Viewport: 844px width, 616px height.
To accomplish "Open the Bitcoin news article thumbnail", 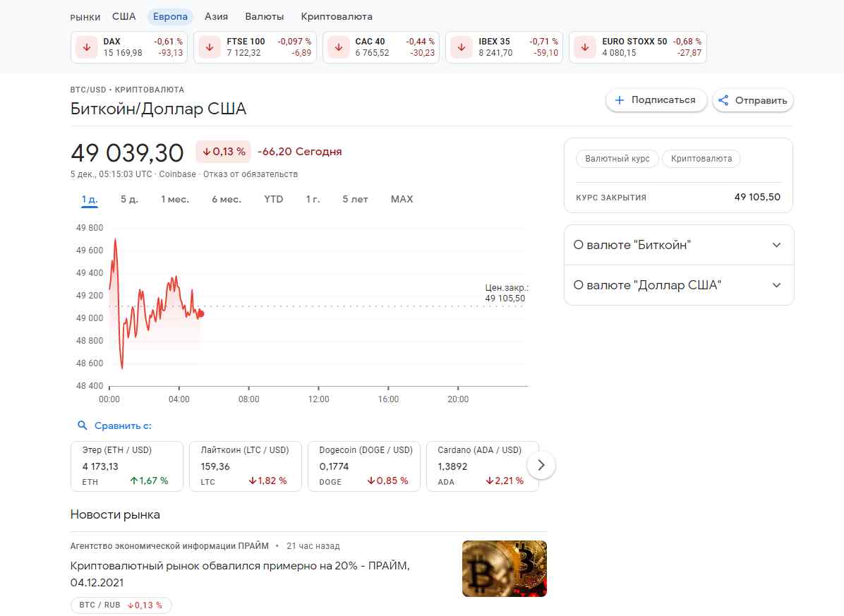I will pos(504,568).
